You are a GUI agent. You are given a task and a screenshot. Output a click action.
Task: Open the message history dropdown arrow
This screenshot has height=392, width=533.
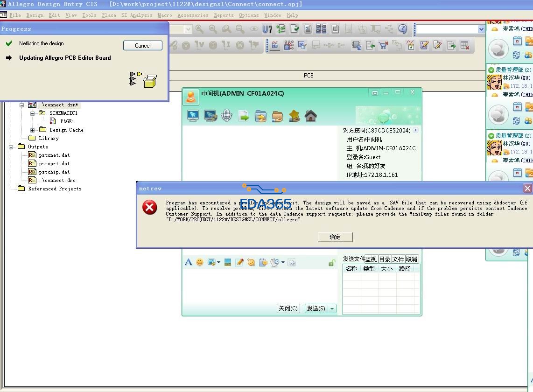click(x=283, y=262)
